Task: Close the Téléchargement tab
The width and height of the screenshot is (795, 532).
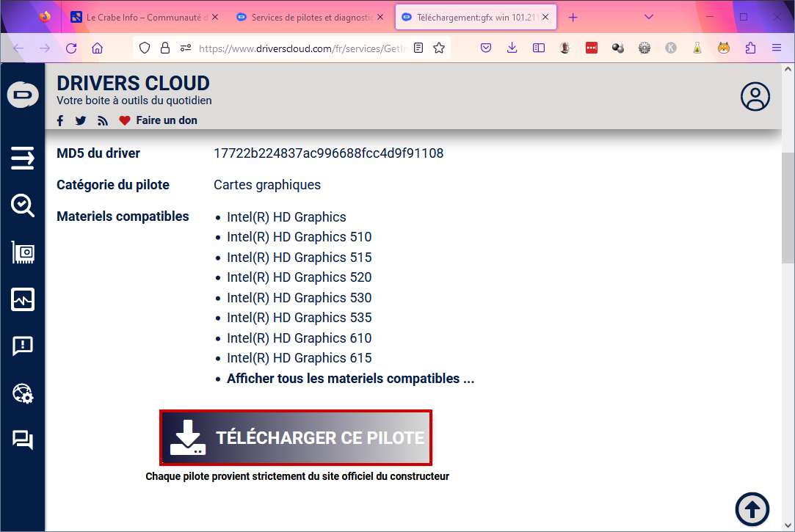Action: pyautogui.click(x=545, y=17)
